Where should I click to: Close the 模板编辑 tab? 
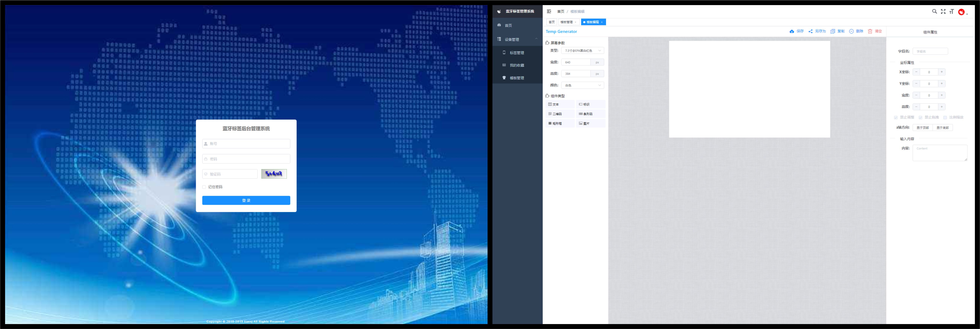(602, 22)
